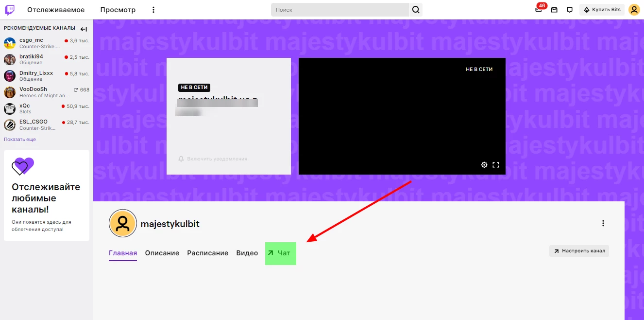Image resolution: width=644 pixels, height=320 pixels.
Task: Click ESL_CSGO channel avatar
Action: point(10,125)
